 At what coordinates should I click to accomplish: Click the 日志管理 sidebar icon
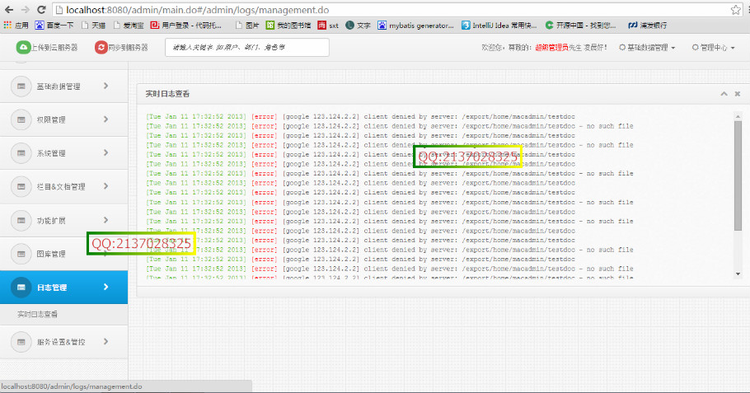coord(21,287)
